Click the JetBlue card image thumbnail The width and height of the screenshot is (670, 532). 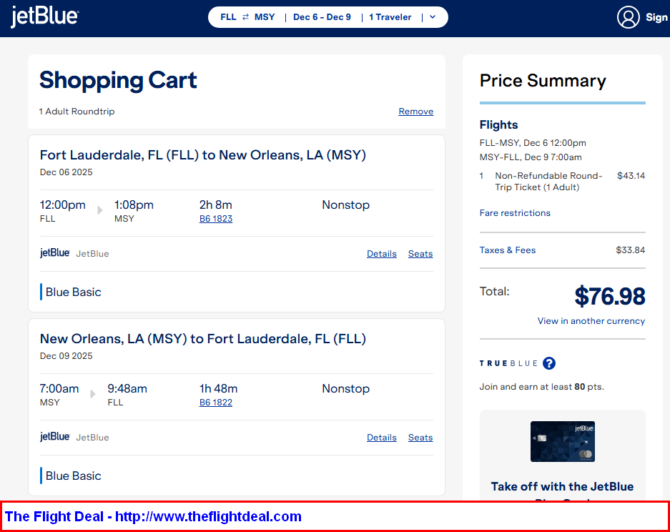(562, 441)
